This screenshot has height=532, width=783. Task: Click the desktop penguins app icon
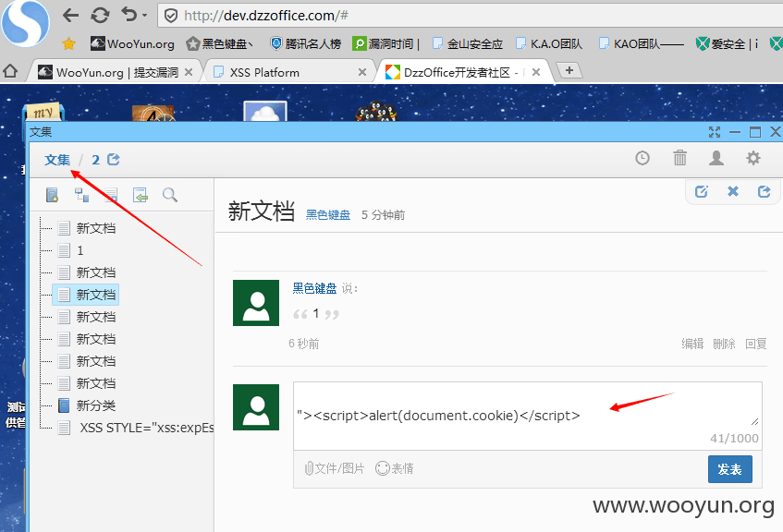[376, 111]
